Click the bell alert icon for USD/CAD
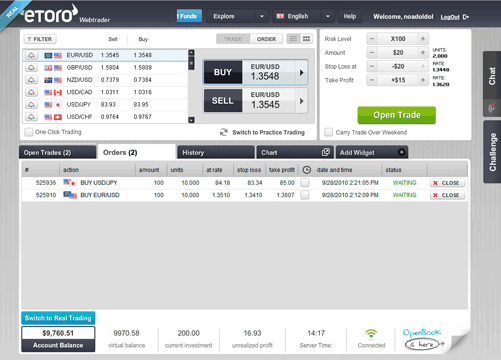501x360 pixels. click(x=31, y=92)
